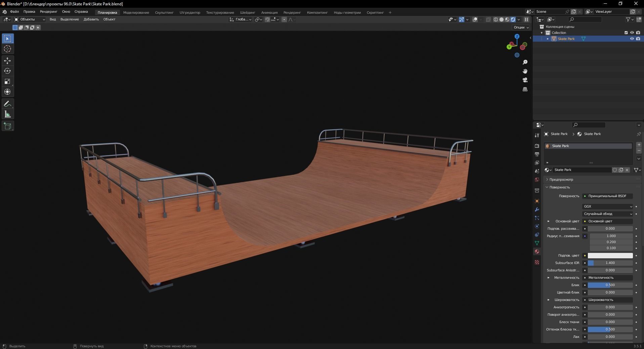Disable Skate Park in renders
Image resolution: width=644 pixels, height=349 pixels.
coord(638,39)
